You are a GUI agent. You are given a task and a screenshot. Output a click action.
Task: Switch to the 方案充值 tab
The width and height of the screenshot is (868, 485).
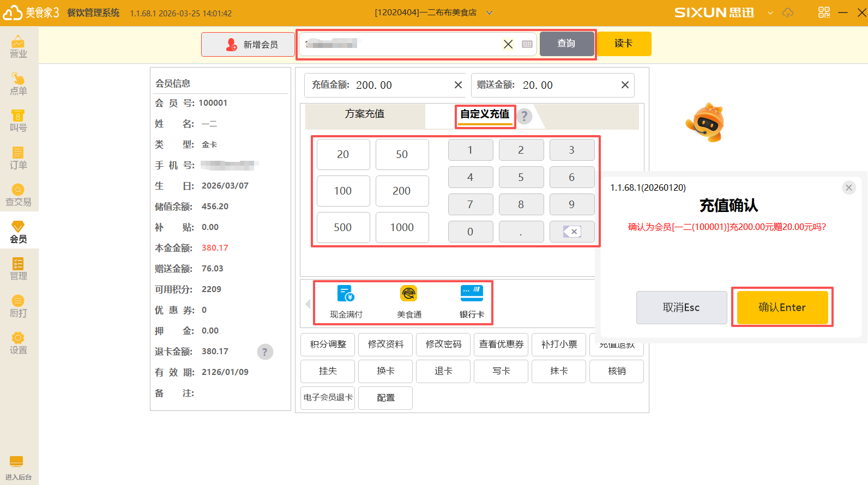(364, 114)
